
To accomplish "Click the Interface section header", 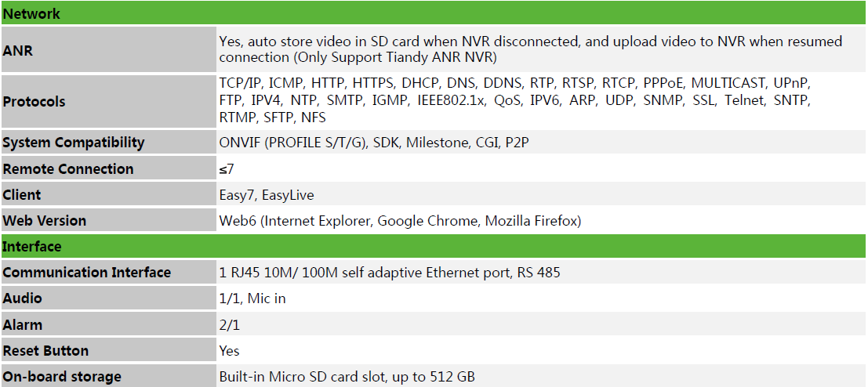I will point(434,246).
